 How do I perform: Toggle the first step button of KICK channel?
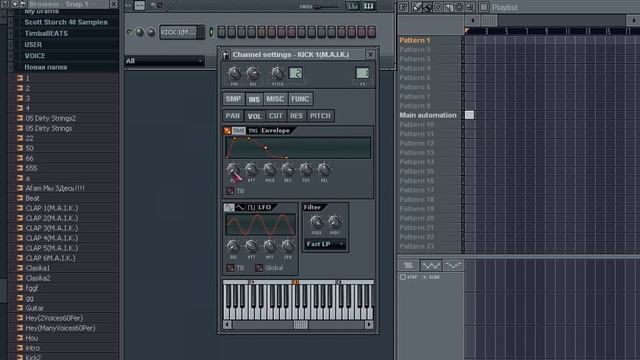[222, 32]
